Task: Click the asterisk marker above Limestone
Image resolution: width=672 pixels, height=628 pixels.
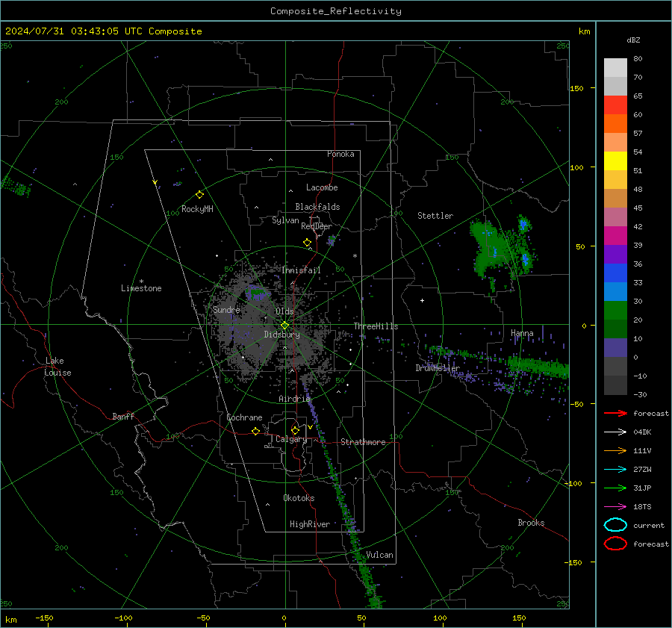Action: [x=141, y=282]
